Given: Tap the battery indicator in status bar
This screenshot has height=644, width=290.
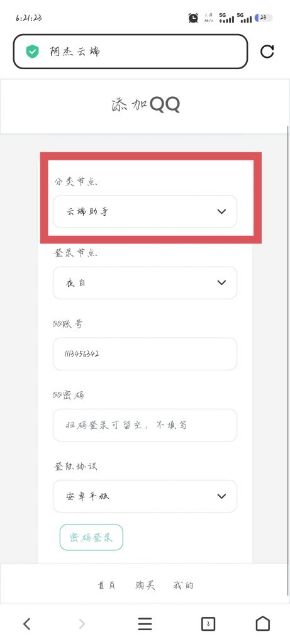Looking at the screenshot, I should 264,18.
